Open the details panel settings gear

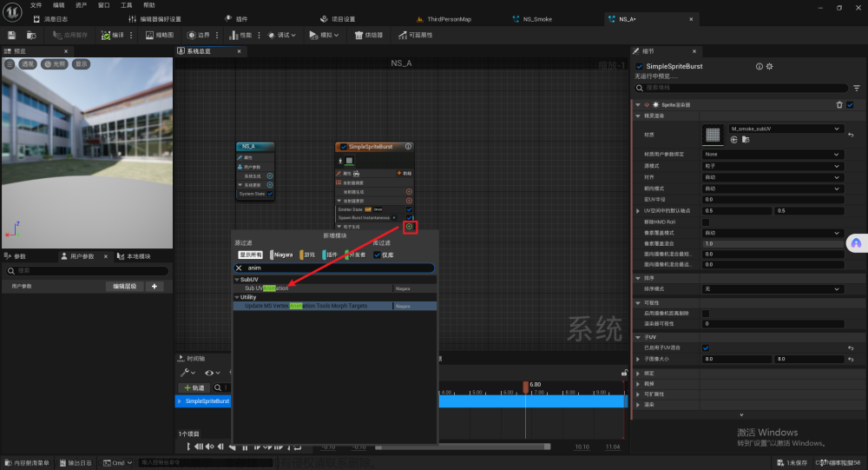[x=769, y=66]
